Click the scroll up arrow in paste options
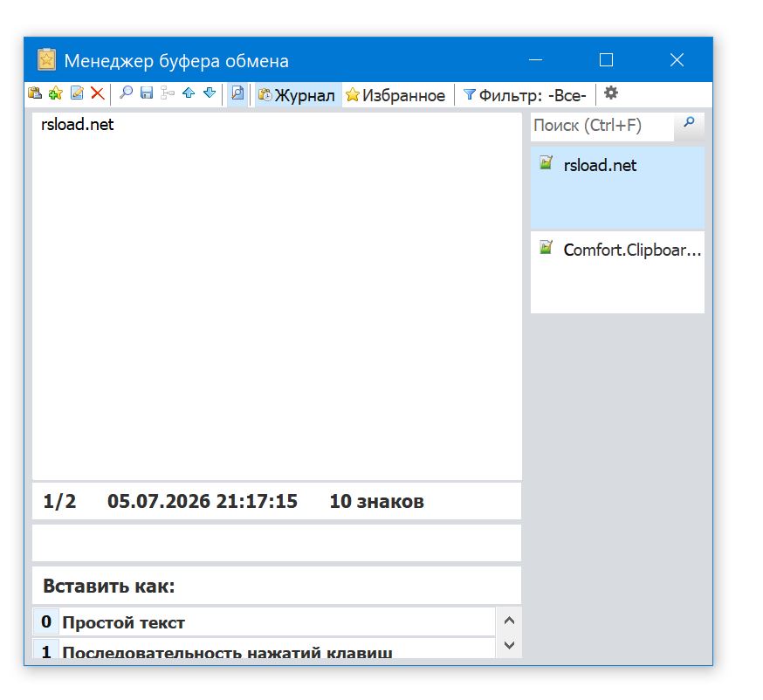This screenshot has width=763, height=700. click(x=509, y=621)
